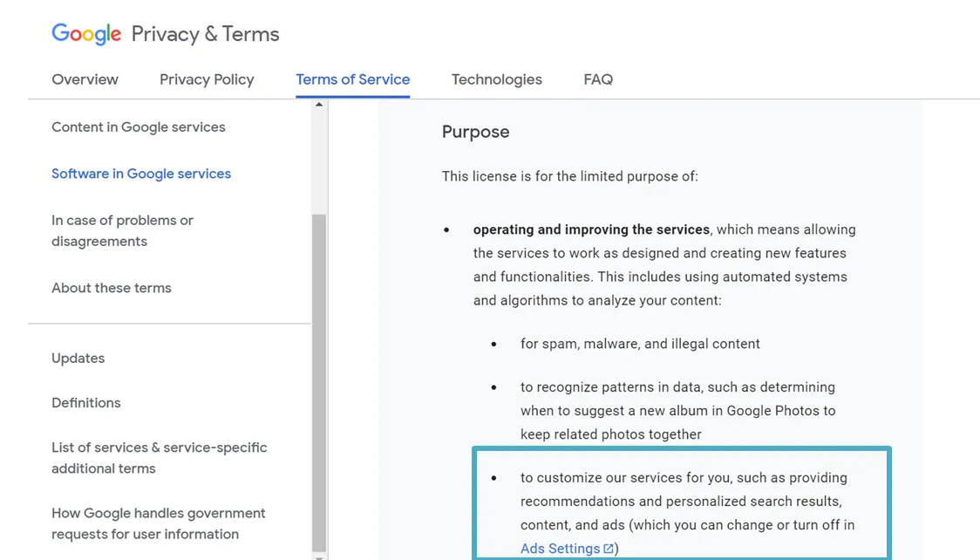
Task: Click the Privacy & Terms header text
Action: pyautogui.click(x=205, y=33)
